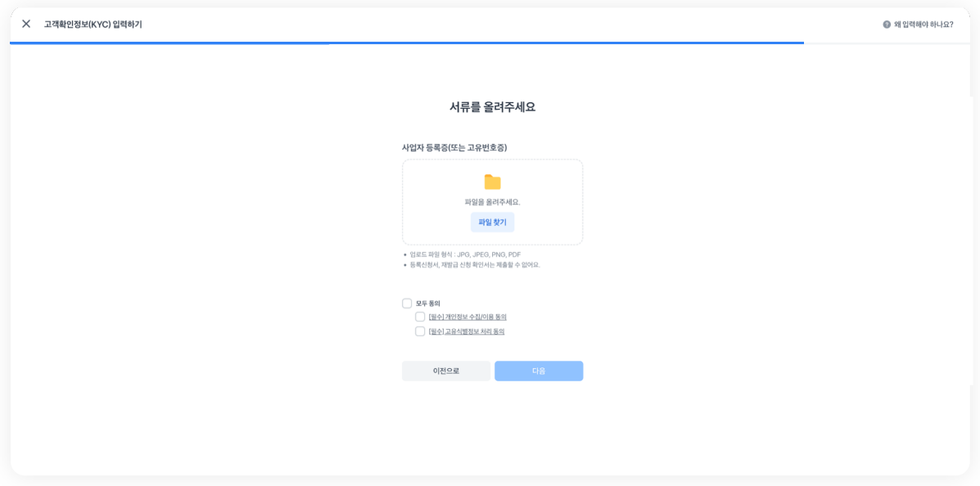
Task: Click the 업로드 파일 형식 note
Action: point(465,254)
